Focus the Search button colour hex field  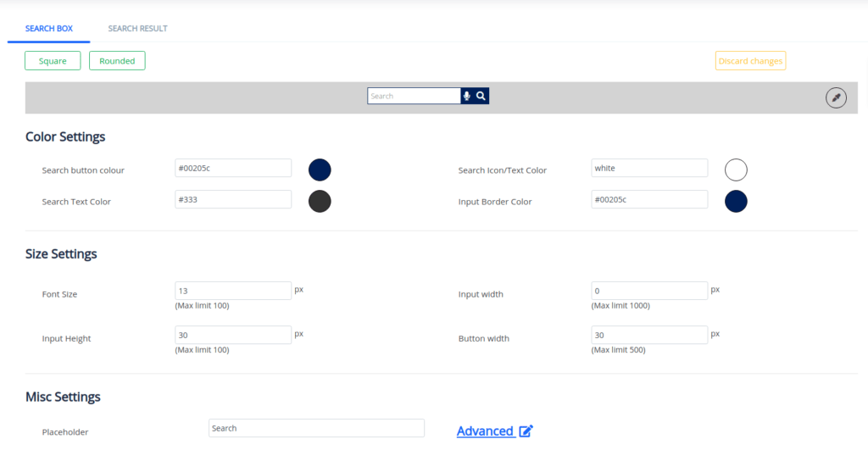(x=233, y=168)
